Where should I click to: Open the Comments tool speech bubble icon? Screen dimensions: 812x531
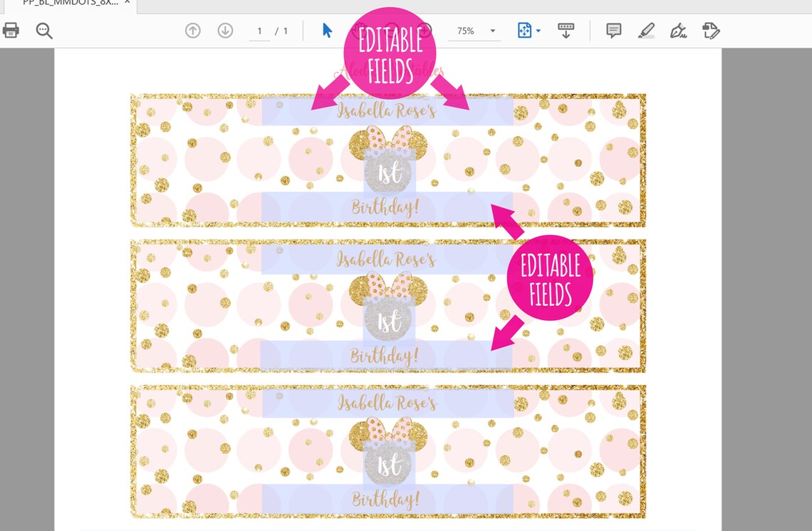[613, 31]
